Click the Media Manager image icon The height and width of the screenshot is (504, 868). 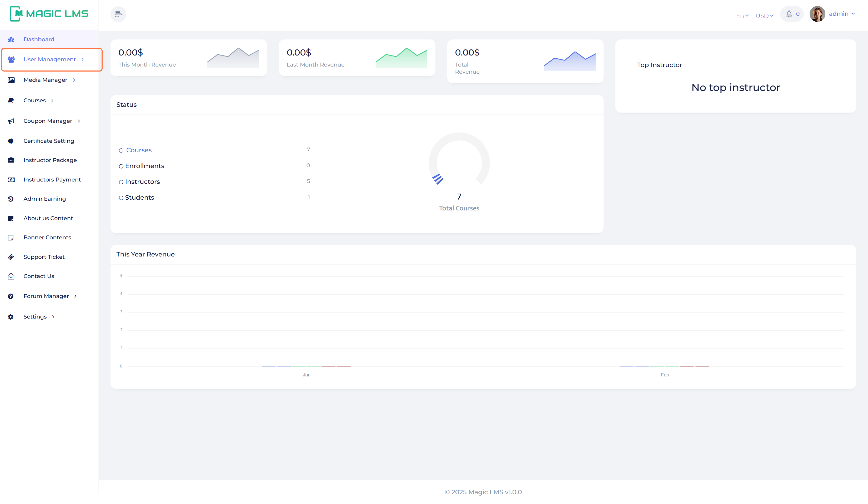[11, 80]
